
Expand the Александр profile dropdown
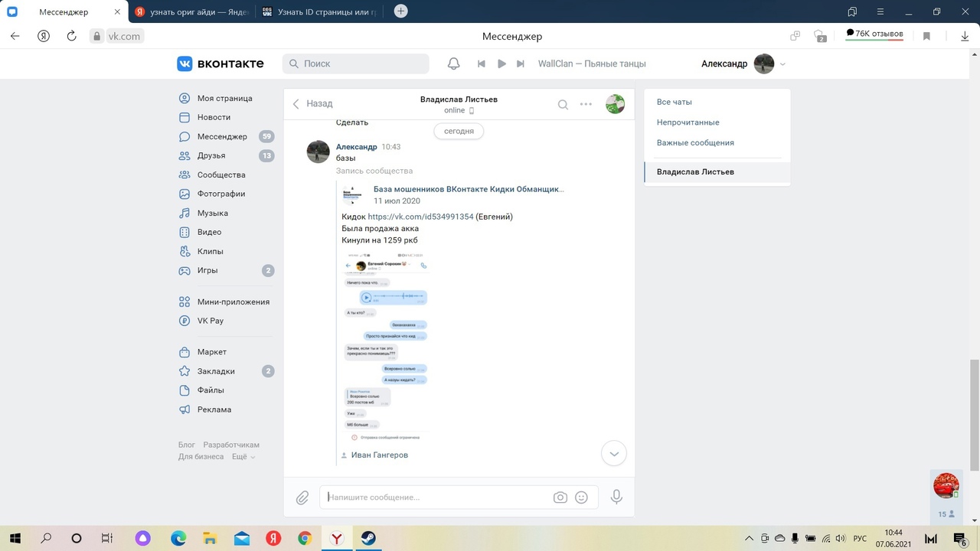782,64
